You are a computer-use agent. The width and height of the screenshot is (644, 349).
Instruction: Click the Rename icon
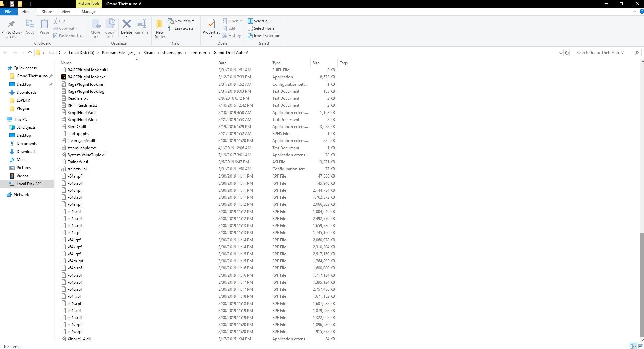pos(142,24)
